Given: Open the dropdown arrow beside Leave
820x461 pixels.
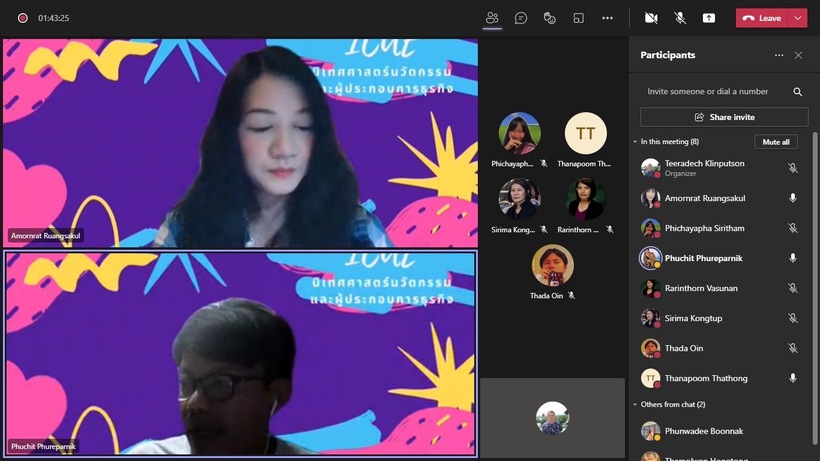Looking at the screenshot, I should click(797, 18).
